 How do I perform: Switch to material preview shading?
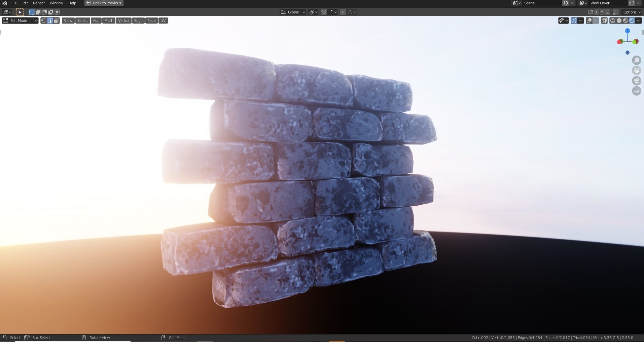625,21
